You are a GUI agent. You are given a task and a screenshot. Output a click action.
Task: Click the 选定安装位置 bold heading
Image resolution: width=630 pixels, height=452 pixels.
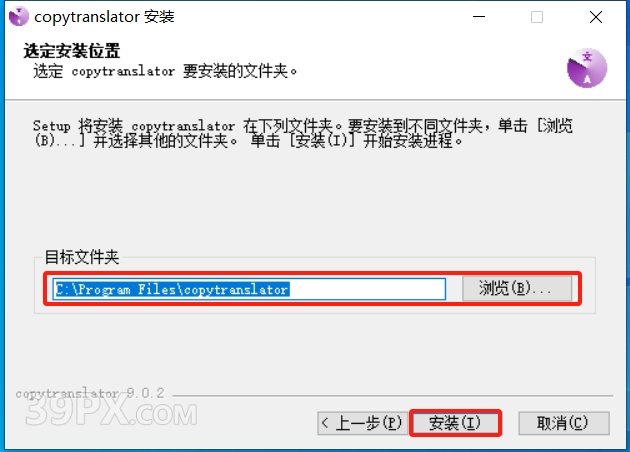pos(72,51)
